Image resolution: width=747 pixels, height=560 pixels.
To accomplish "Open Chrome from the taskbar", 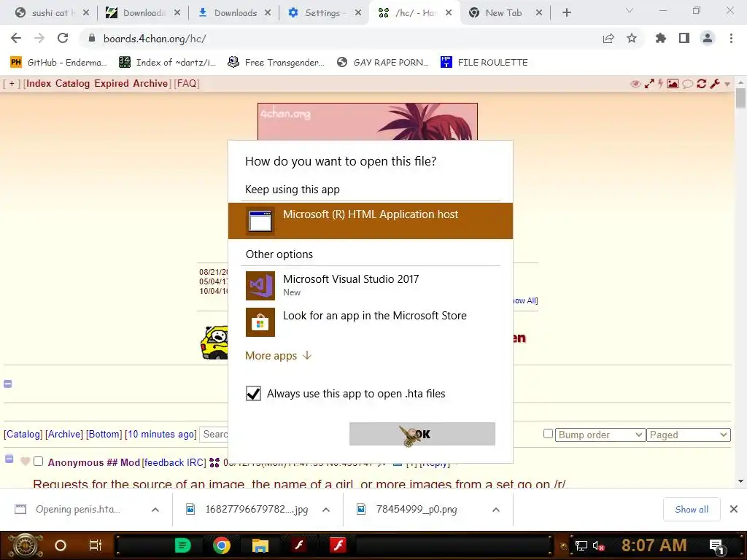I will (222, 545).
